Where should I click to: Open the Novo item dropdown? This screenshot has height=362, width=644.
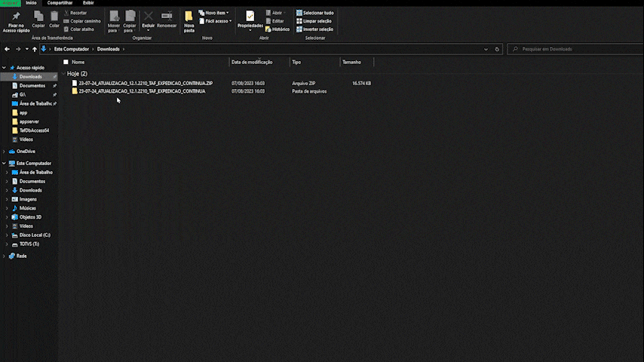click(x=213, y=13)
